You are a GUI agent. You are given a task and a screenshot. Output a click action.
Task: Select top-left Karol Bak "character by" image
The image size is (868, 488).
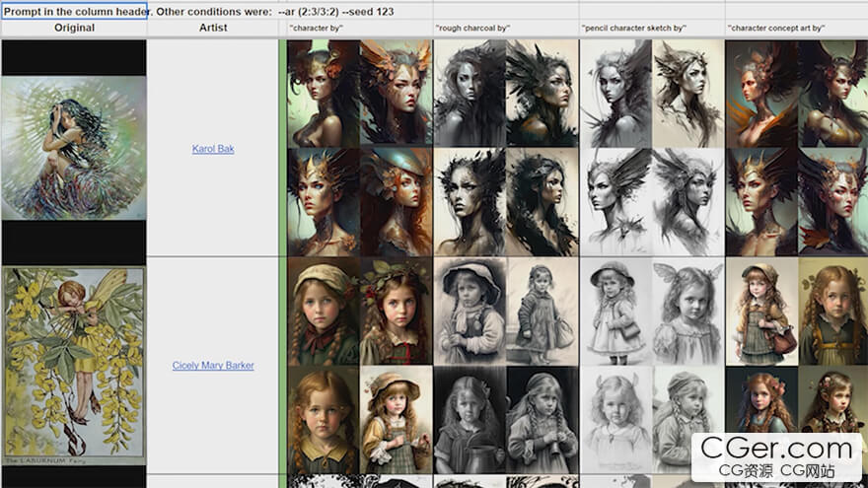[324, 94]
